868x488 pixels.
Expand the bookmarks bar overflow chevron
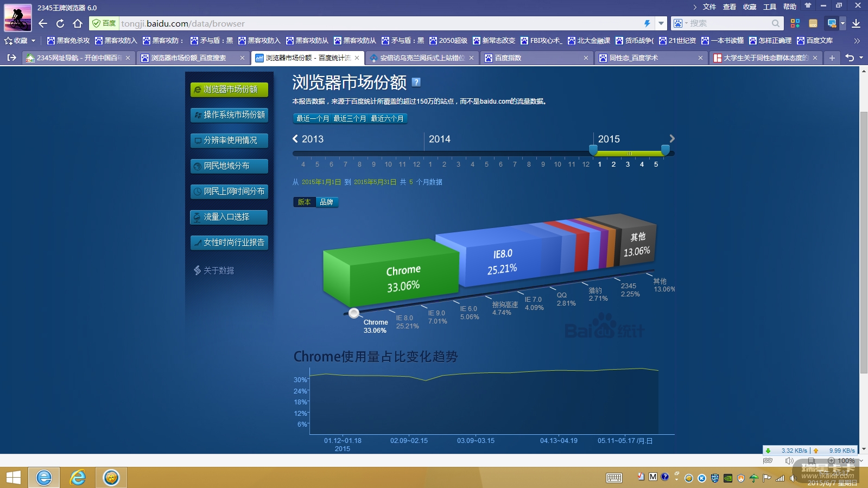click(857, 41)
